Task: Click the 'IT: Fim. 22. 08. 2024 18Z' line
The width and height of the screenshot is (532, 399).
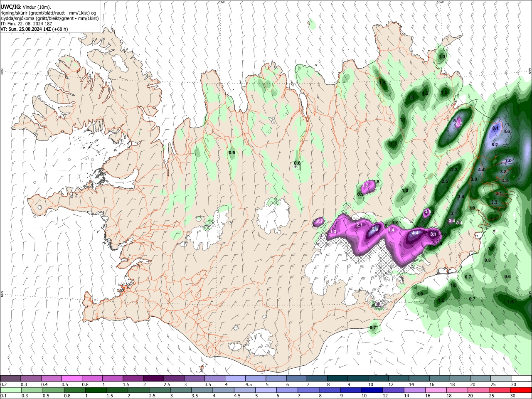Action: point(26,24)
